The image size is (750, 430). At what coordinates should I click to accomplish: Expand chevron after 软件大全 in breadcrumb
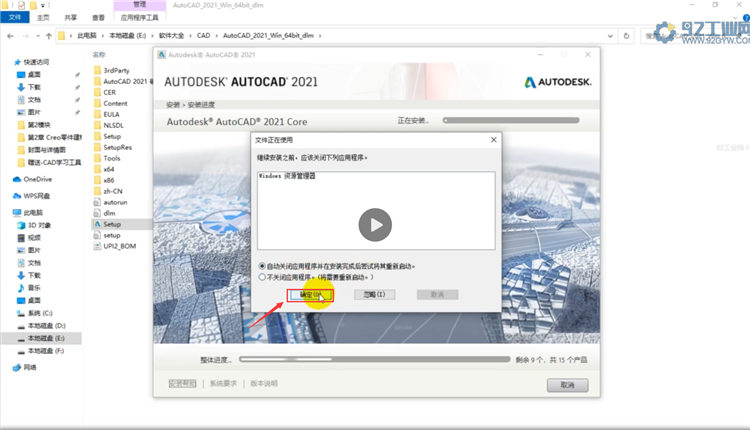[190, 35]
